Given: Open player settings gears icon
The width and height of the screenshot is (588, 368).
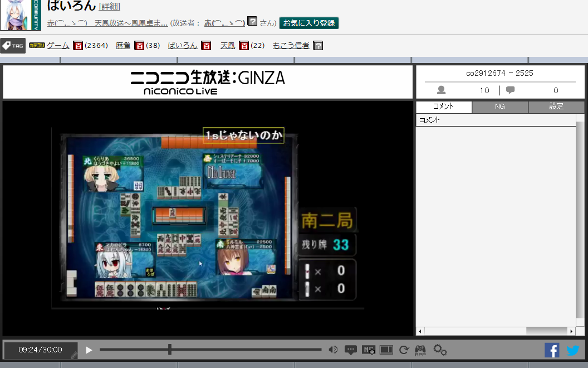Looking at the screenshot, I should pos(440,350).
